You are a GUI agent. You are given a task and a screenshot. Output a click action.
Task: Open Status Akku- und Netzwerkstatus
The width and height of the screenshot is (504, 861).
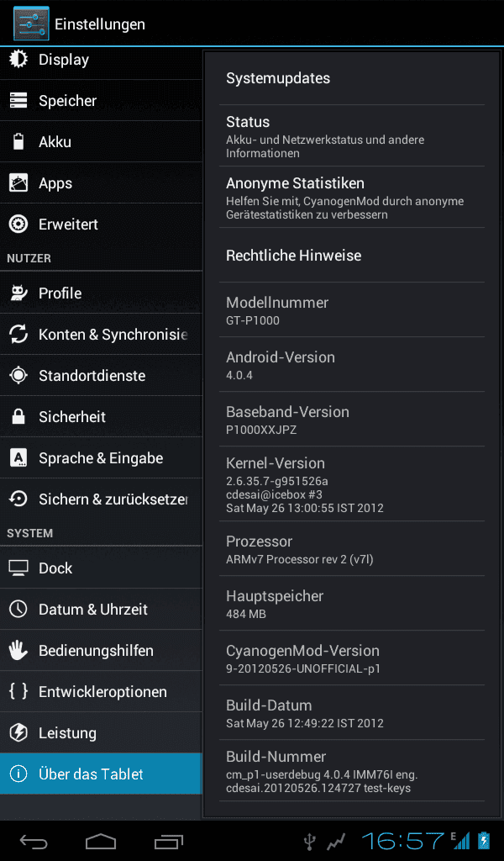pyautogui.click(x=352, y=135)
